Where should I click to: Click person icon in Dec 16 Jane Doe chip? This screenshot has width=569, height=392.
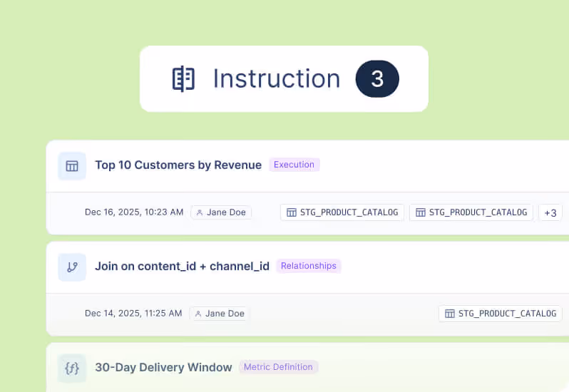tap(200, 212)
